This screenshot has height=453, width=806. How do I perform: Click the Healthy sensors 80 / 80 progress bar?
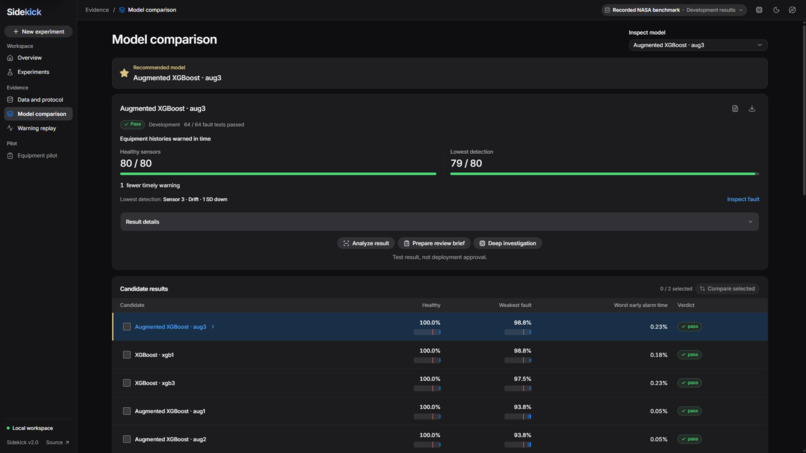(278, 174)
